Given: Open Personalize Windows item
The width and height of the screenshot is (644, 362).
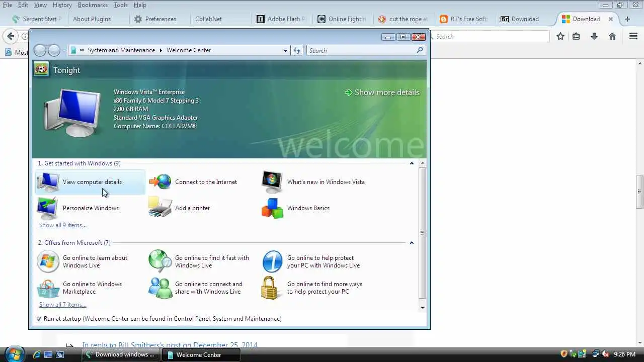Looking at the screenshot, I should coord(78,208).
